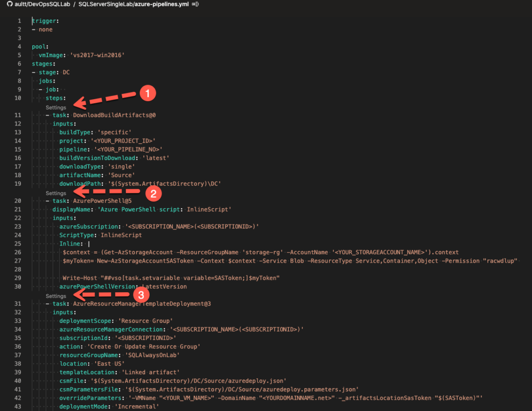This screenshot has height=411, width=532.
Task: Click the '<YOUR_PIPELINE_NO>' placeholder
Action: (x=128, y=149)
